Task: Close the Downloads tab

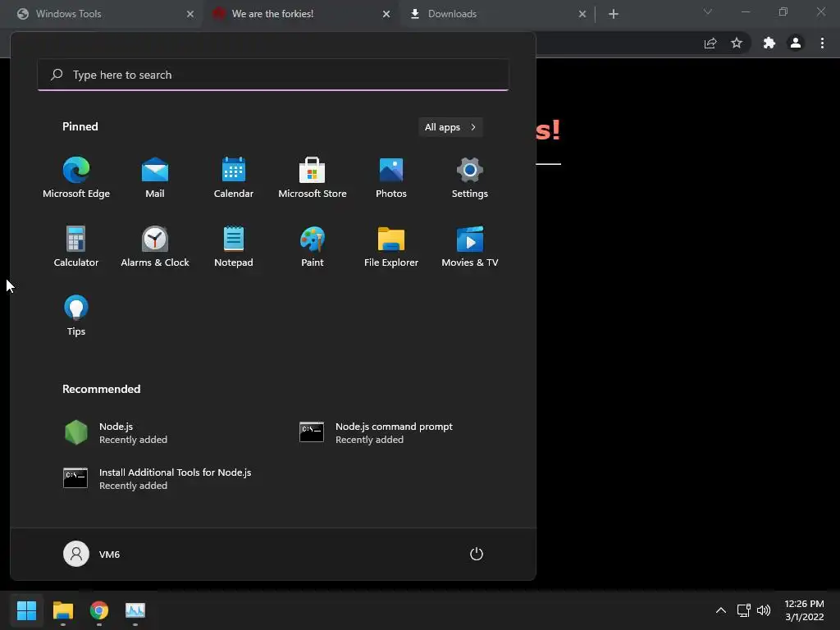Action: [582, 14]
